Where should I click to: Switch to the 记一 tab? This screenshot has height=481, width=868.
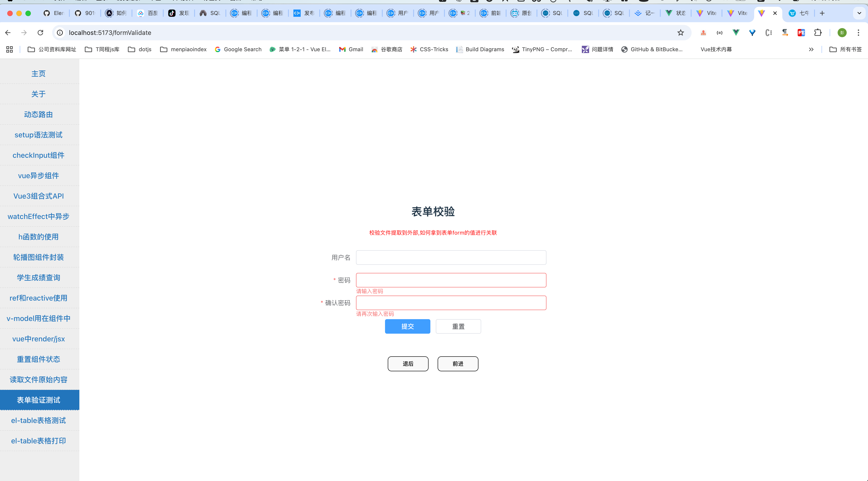coord(645,13)
